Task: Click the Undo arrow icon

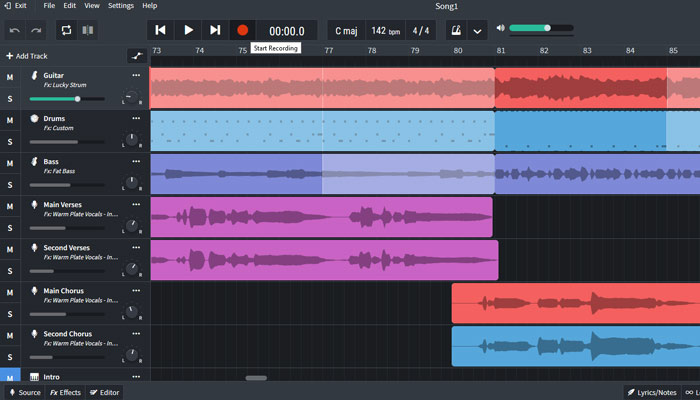Action: [14, 31]
